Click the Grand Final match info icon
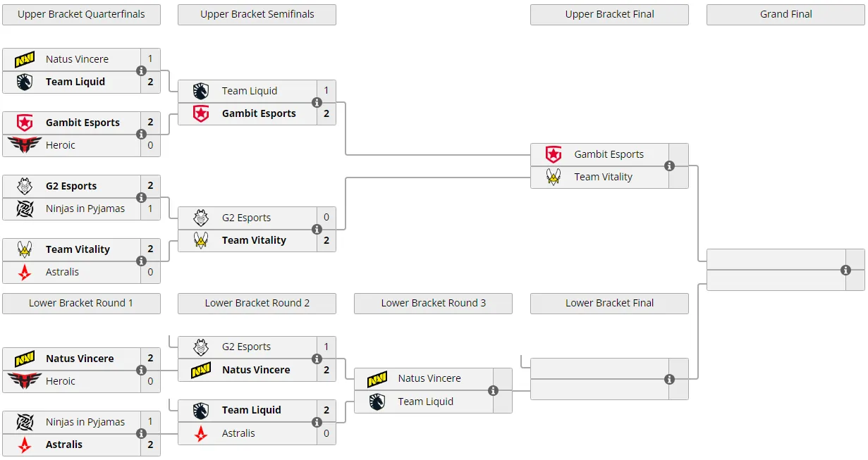This screenshot has width=868, height=460. point(845,270)
